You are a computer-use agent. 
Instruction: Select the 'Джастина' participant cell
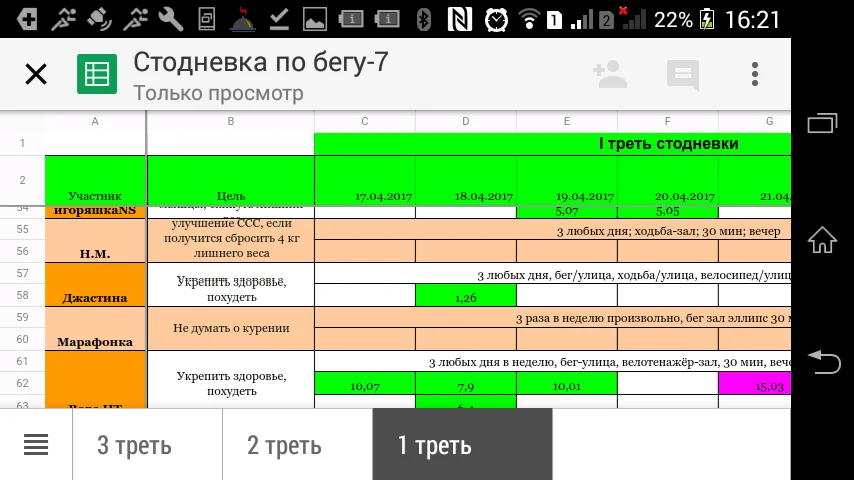[x=95, y=285]
